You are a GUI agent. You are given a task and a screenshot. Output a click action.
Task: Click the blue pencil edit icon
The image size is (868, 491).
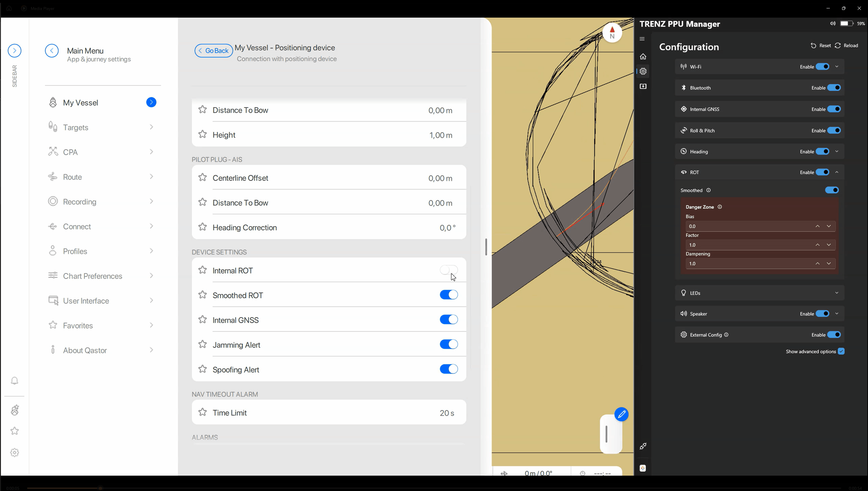pyautogui.click(x=621, y=414)
